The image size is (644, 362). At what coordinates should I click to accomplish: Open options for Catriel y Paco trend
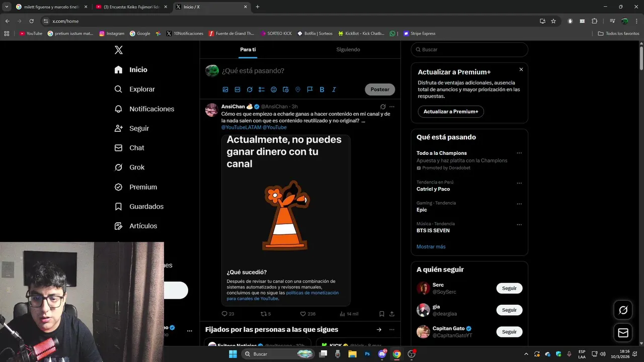(x=519, y=183)
